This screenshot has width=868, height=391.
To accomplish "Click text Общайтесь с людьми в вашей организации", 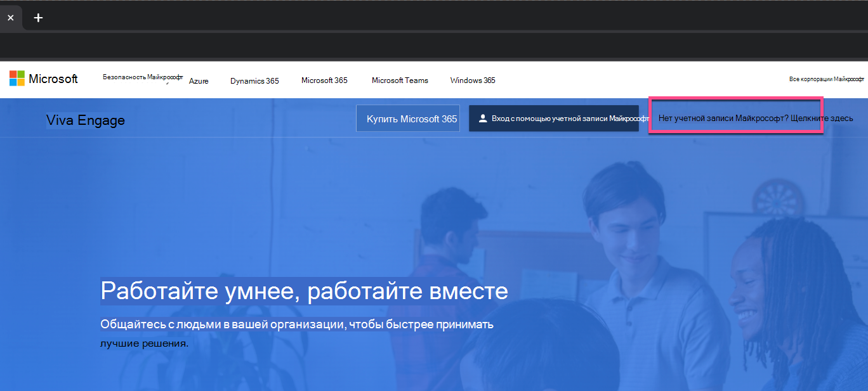I will 223,324.
